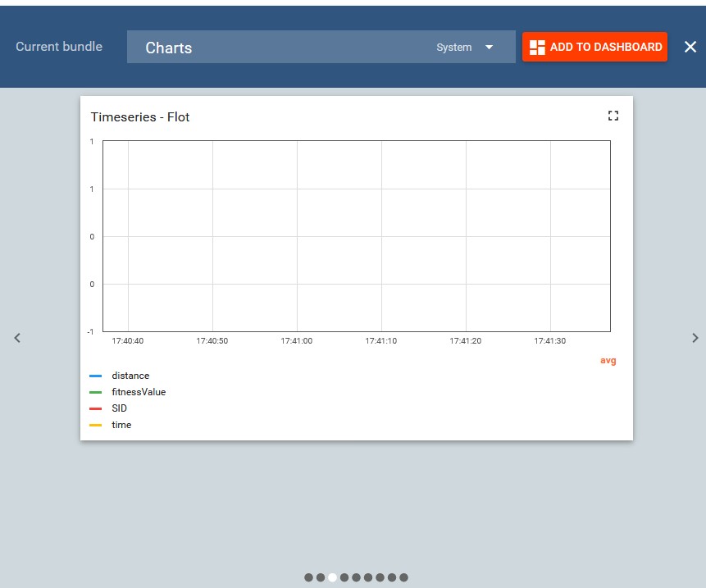Select the last carousel page dot
This screenshot has height=588, width=706.
[404, 577]
